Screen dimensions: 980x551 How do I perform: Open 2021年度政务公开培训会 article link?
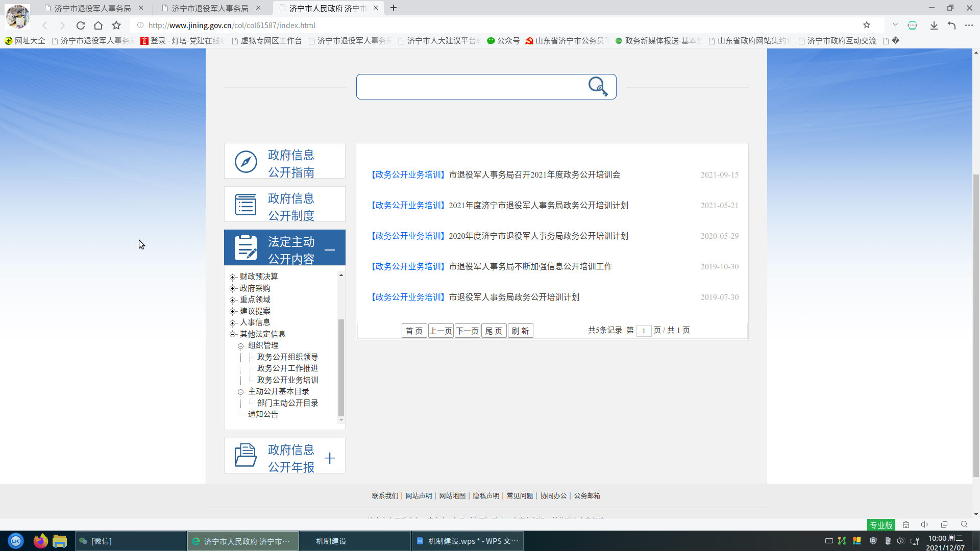point(534,174)
